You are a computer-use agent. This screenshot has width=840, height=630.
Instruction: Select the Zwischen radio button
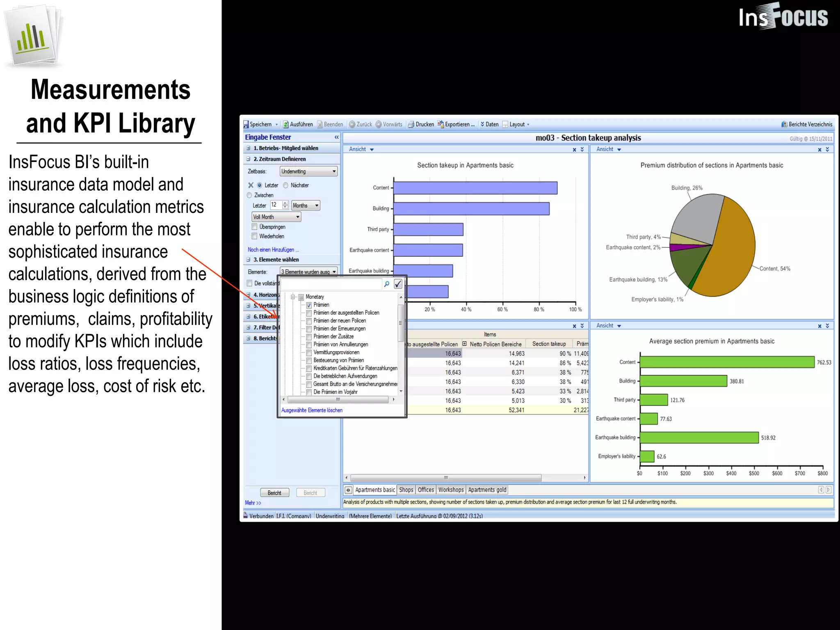[x=249, y=195]
